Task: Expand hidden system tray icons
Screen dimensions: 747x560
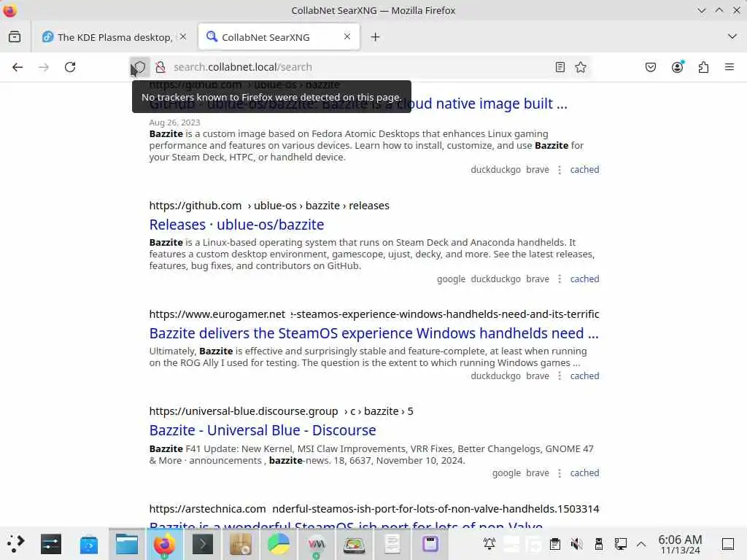Action: (641, 544)
